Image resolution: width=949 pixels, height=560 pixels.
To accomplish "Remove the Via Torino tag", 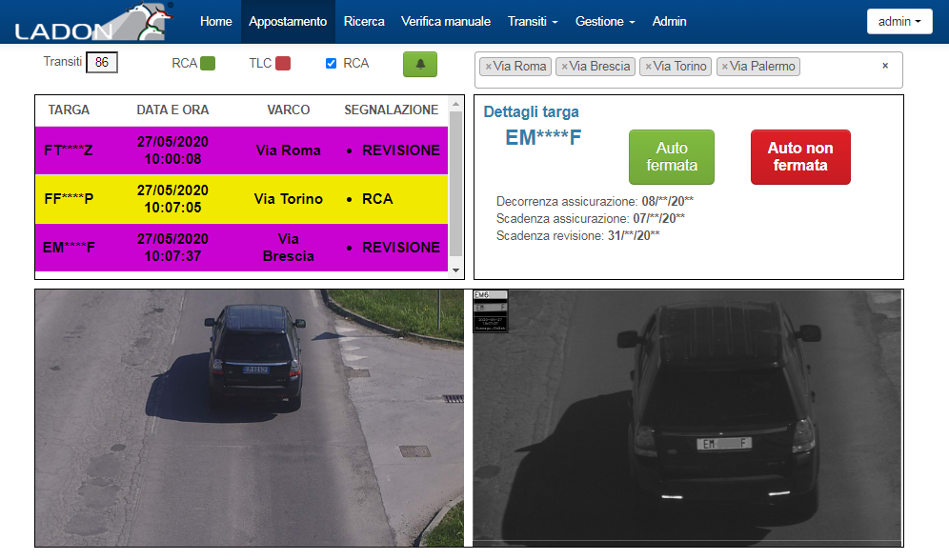I will (648, 67).
